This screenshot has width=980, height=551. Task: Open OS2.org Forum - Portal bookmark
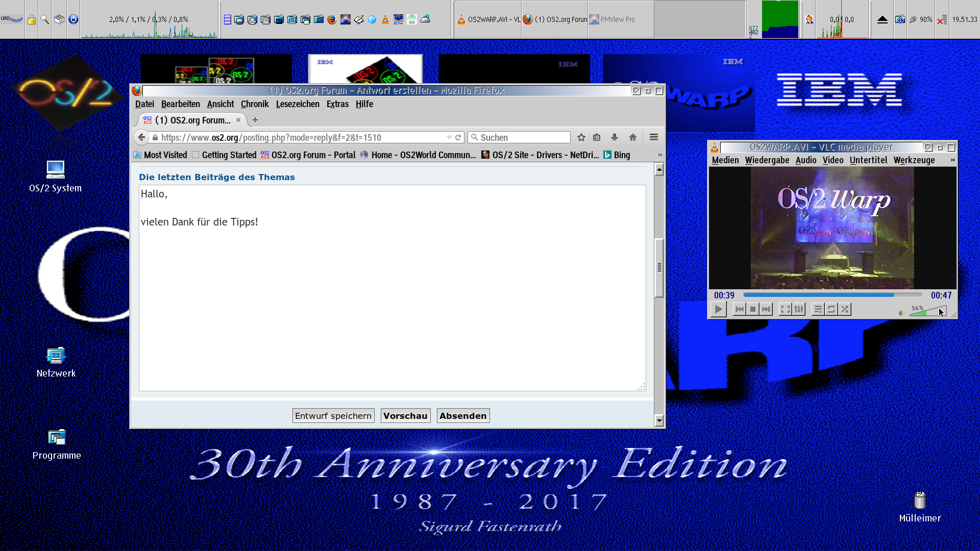[x=308, y=155]
